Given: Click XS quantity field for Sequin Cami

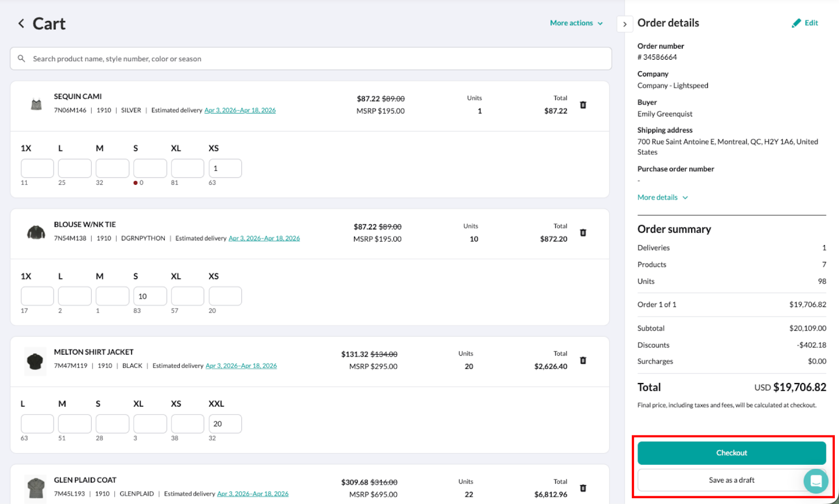Looking at the screenshot, I should [x=225, y=168].
